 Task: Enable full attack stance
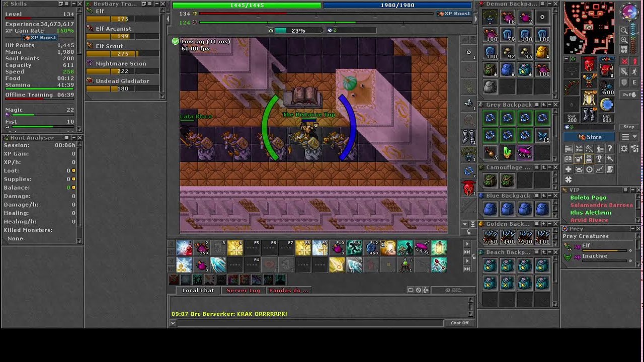coord(624,62)
